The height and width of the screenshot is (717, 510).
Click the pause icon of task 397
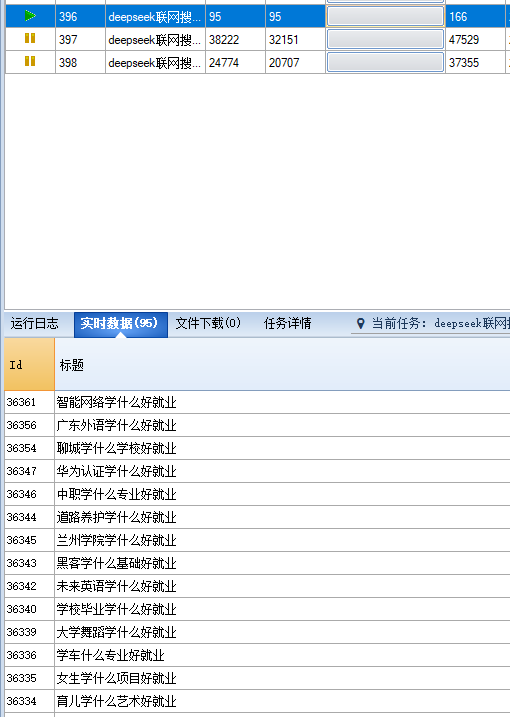click(x=30, y=38)
